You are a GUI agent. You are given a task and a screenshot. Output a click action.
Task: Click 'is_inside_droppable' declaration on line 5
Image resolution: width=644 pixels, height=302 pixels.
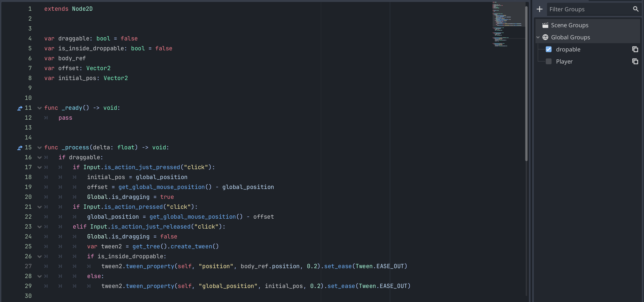click(x=91, y=48)
